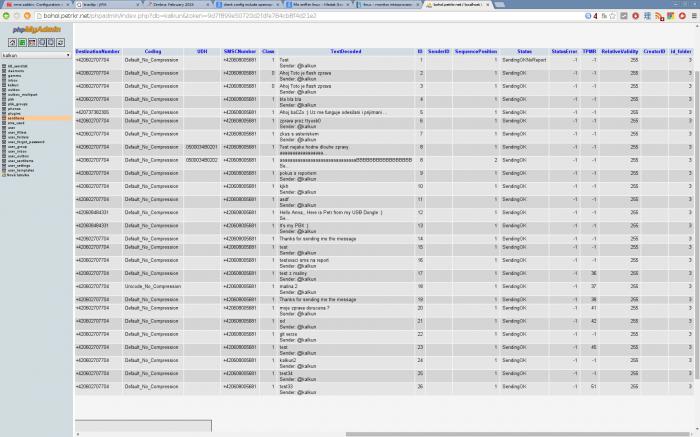Viewport: 700px width, 437px height.
Task: Click the Unicode_No_Compression coding cell
Action: point(153,287)
